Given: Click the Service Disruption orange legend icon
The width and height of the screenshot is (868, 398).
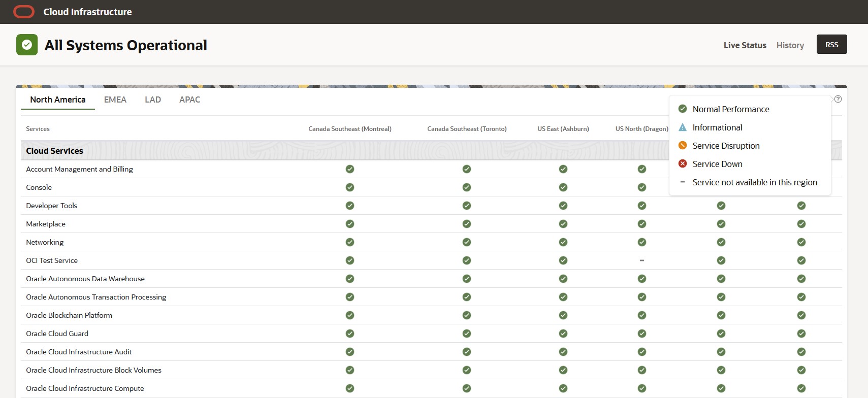Looking at the screenshot, I should [x=683, y=146].
